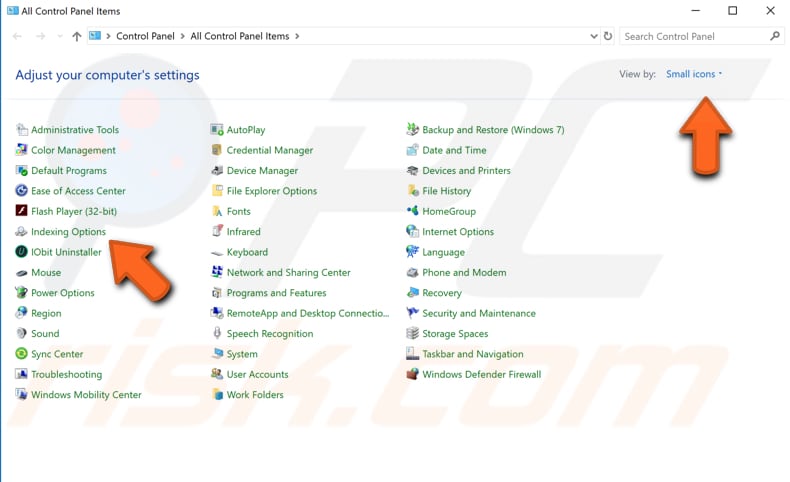Open the Power Options icon
The width and height of the screenshot is (790, 482).
pos(21,293)
